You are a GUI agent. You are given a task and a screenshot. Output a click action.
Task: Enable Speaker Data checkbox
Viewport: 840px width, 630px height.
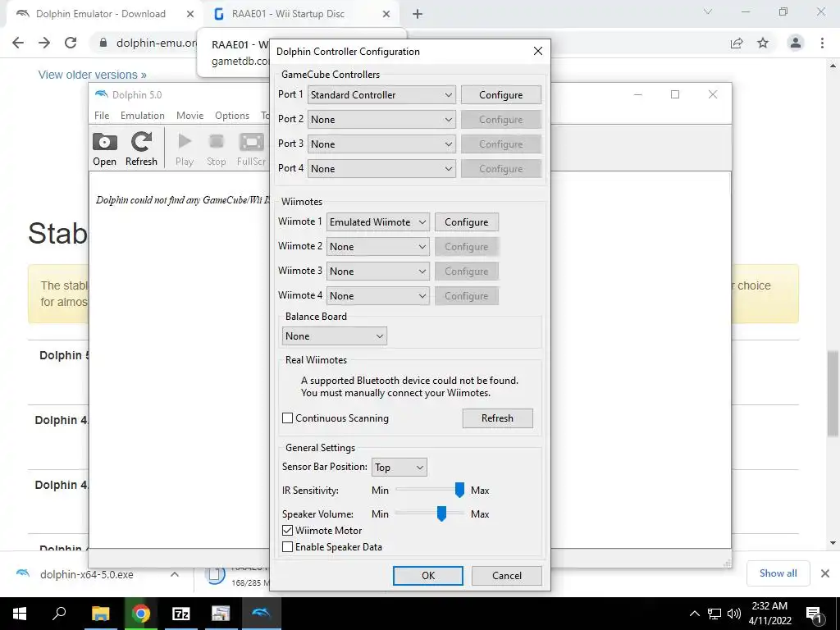point(288,547)
